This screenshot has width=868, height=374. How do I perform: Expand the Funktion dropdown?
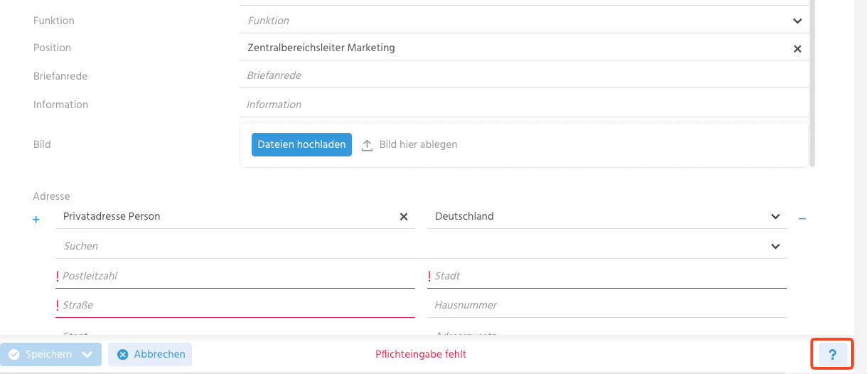pyautogui.click(x=797, y=21)
